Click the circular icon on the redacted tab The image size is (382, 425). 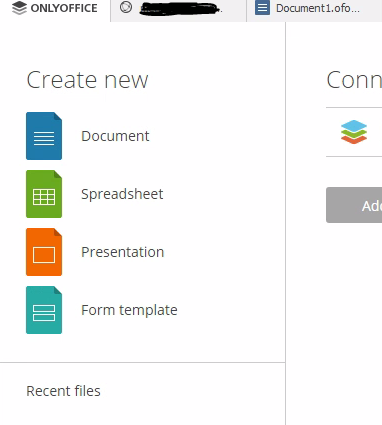[x=126, y=7]
